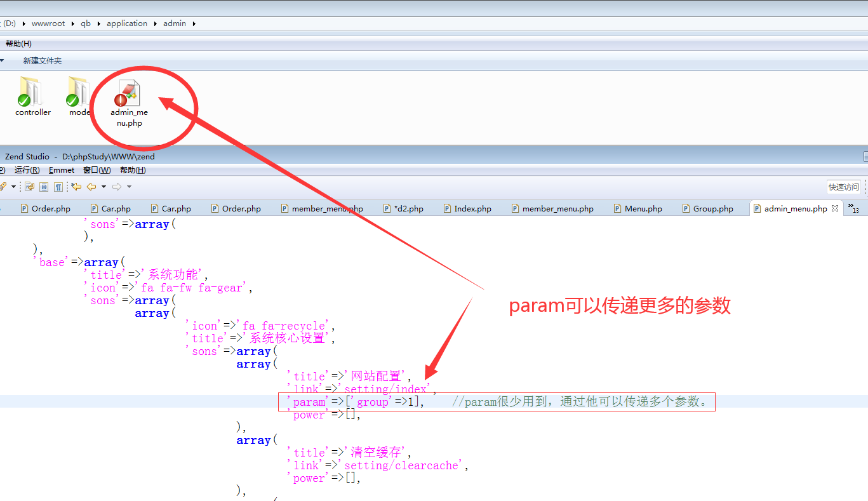
Task: Click the Last Edit Location toolbar icon
Action: click(76, 187)
